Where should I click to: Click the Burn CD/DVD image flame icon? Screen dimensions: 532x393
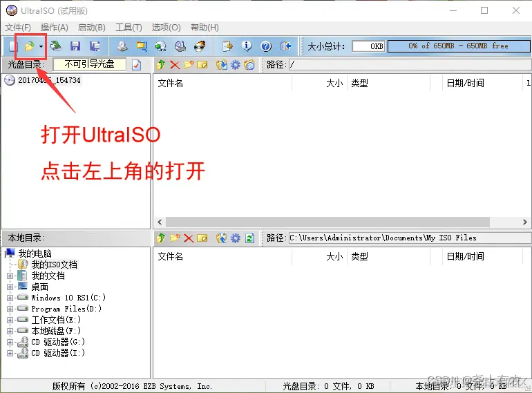pyautogui.click(x=200, y=46)
